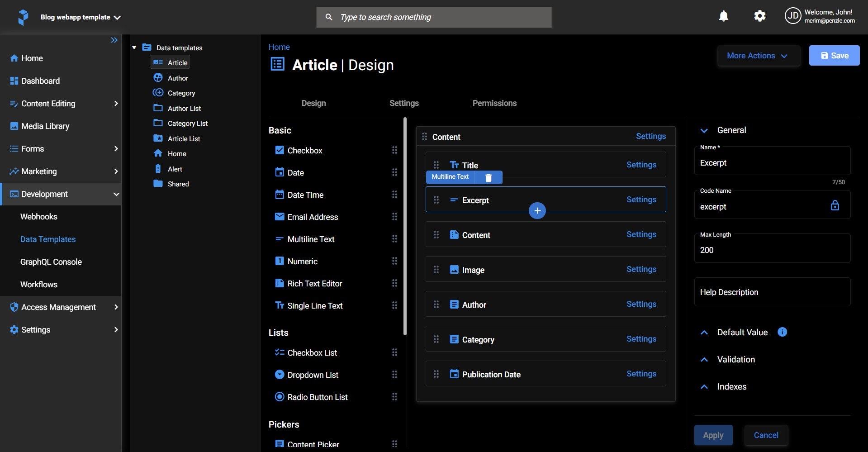Select the Single Line Text field type

point(308,305)
